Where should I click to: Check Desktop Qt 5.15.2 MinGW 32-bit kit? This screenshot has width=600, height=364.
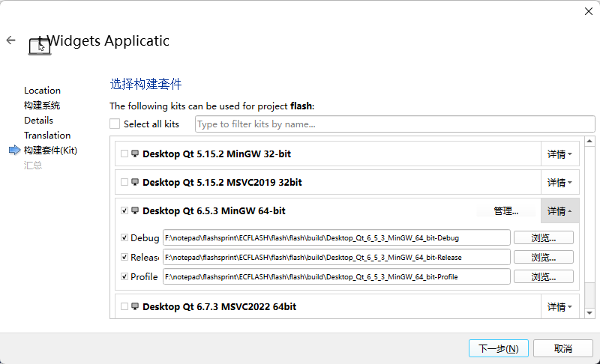pyautogui.click(x=124, y=154)
